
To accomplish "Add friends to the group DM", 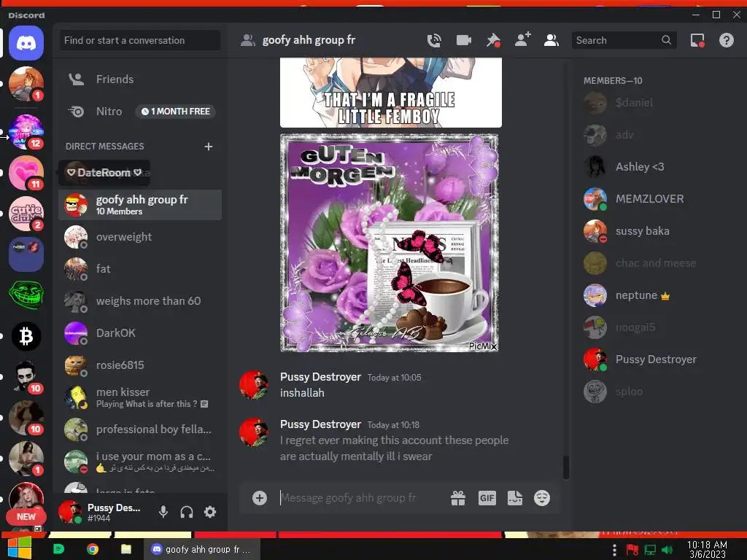I will (x=522, y=39).
